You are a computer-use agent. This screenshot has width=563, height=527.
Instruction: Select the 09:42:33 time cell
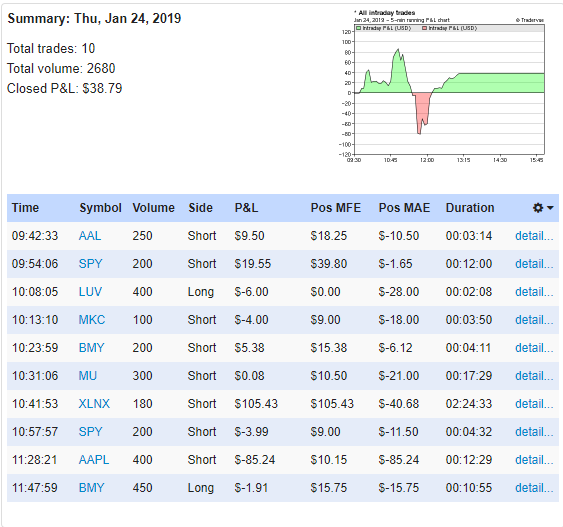(x=35, y=235)
